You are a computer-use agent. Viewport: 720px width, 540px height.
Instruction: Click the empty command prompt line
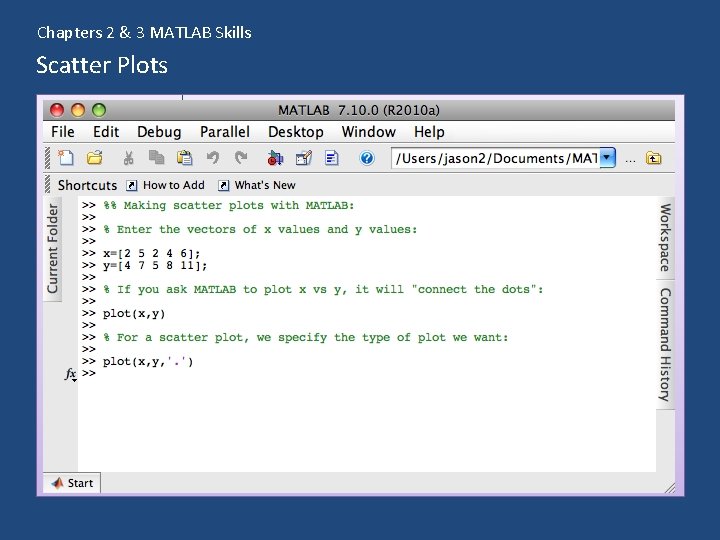(89, 373)
